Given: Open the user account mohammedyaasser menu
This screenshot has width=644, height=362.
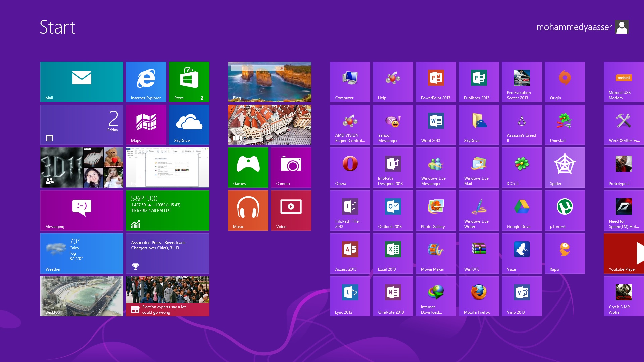Looking at the screenshot, I should (x=582, y=27).
